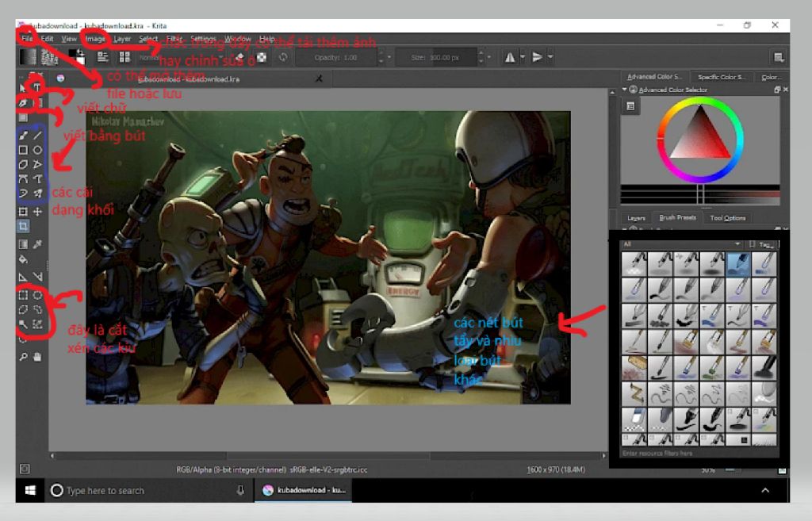Click the Opacity slider in the toolbar

[336, 57]
